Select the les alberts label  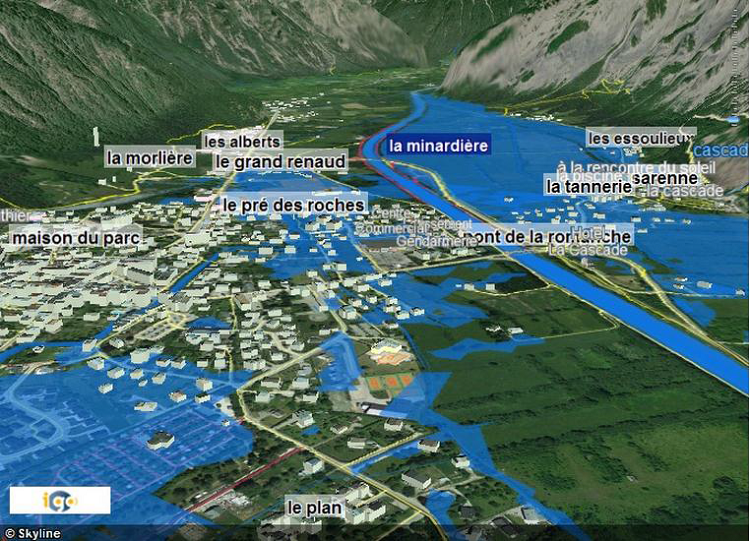[242, 141]
